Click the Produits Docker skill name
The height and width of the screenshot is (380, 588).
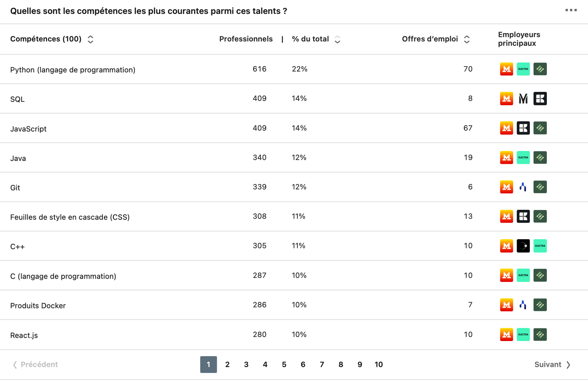point(38,306)
